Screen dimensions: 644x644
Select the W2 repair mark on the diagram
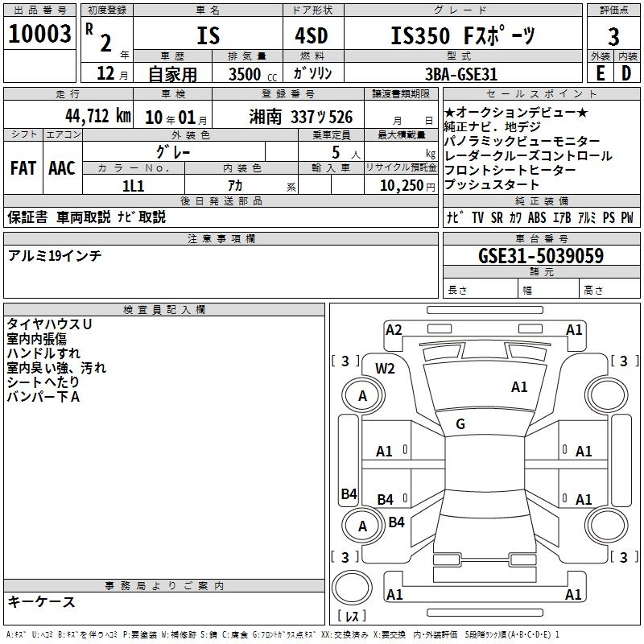(386, 369)
